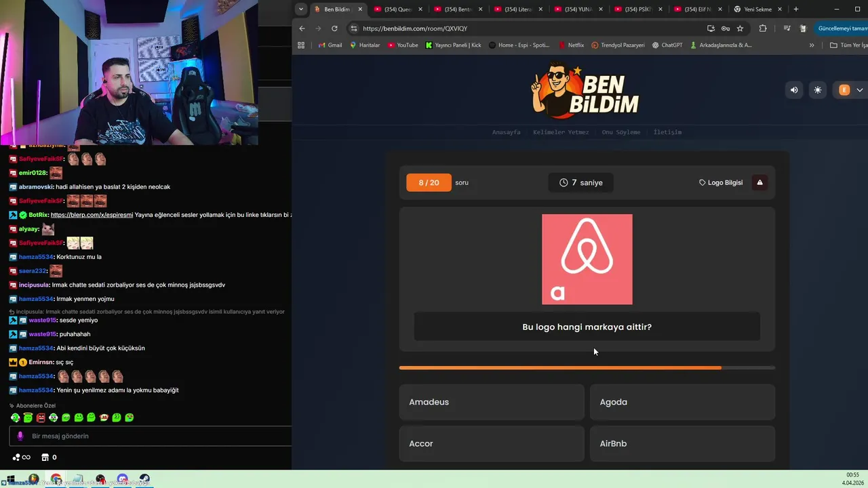The image size is (868, 488).
Task: Switch to the (354) YUNA YouTube tab
Action: [x=578, y=9]
